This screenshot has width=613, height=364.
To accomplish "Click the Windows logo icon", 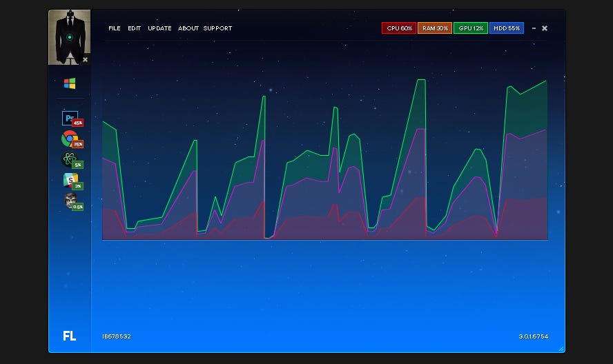I will tap(70, 83).
